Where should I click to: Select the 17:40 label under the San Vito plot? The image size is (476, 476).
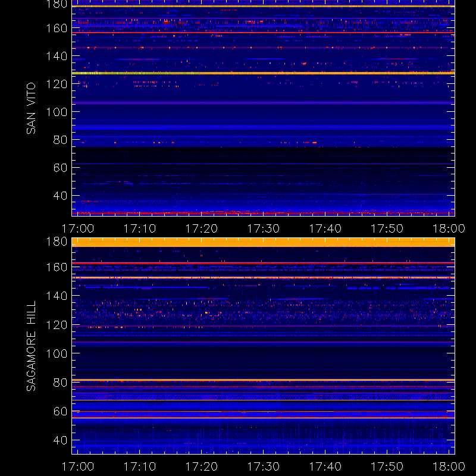tap(325, 228)
